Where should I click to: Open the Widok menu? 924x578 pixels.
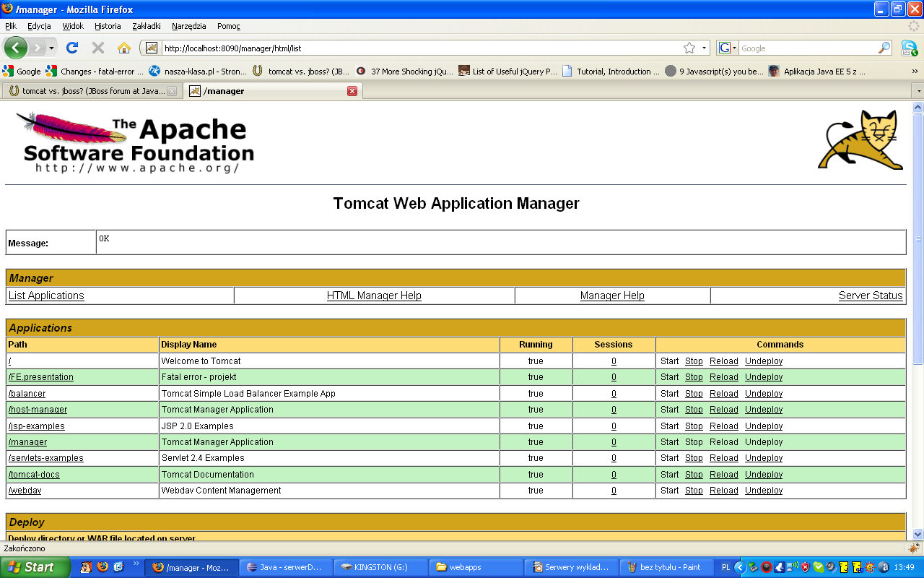pyautogui.click(x=73, y=26)
